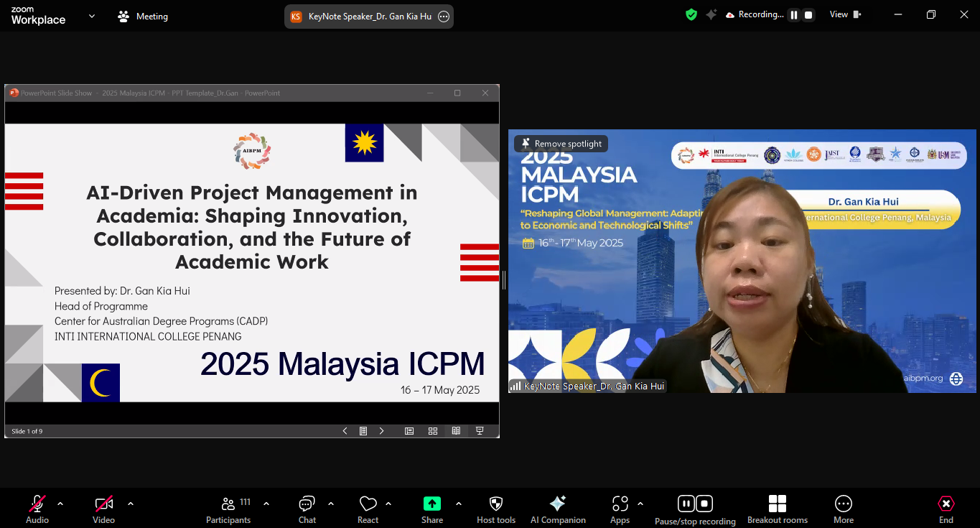This screenshot has height=528, width=980.
Task: Click green encryption shield icon
Action: pyautogui.click(x=691, y=14)
